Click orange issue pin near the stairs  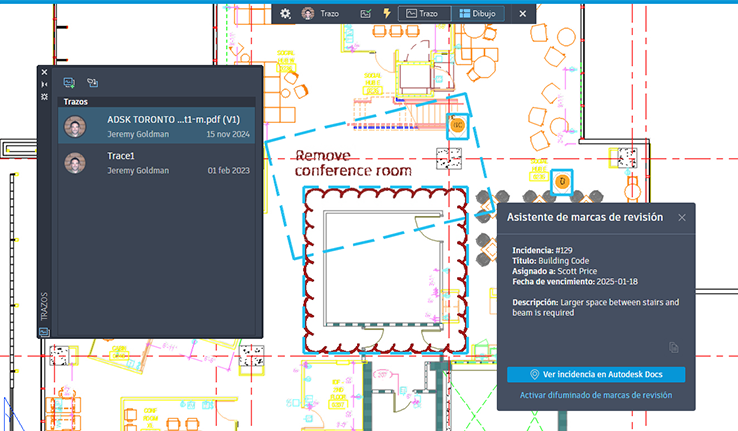[457, 126]
